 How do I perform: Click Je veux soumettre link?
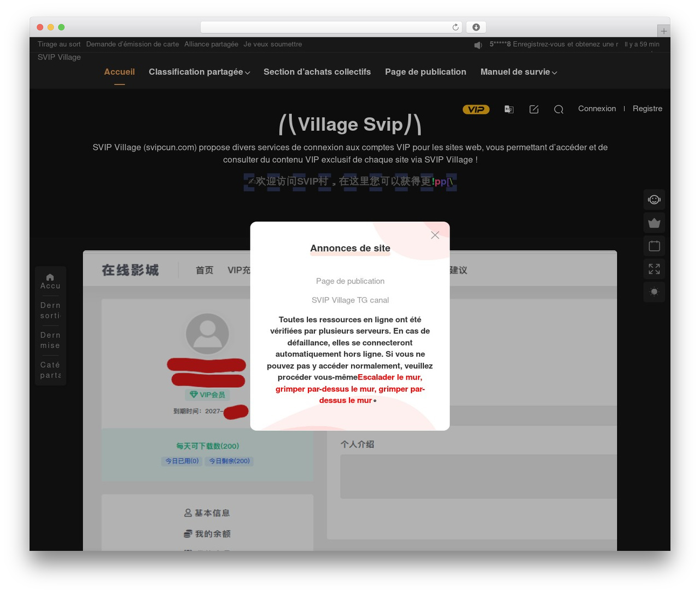(272, 44)
